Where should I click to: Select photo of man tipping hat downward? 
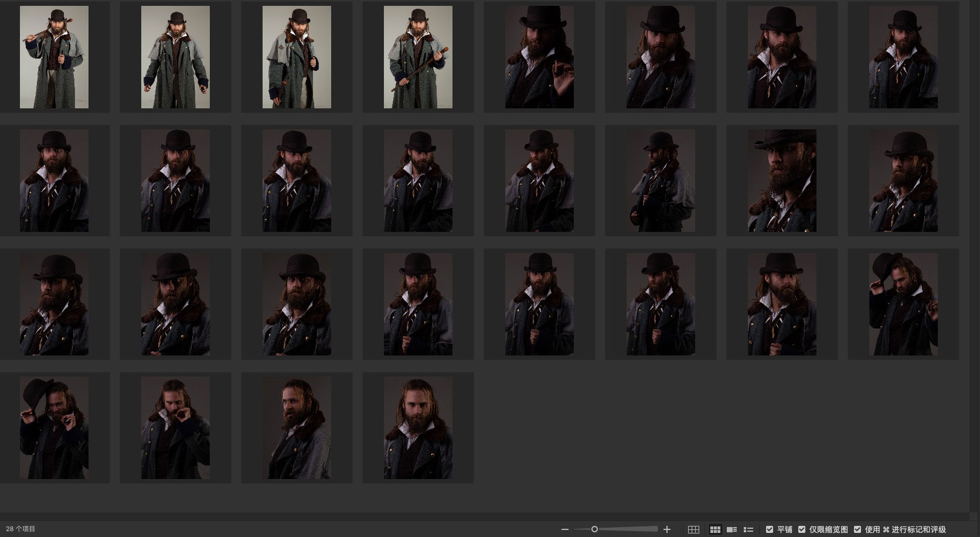click(x=903, y=305)
